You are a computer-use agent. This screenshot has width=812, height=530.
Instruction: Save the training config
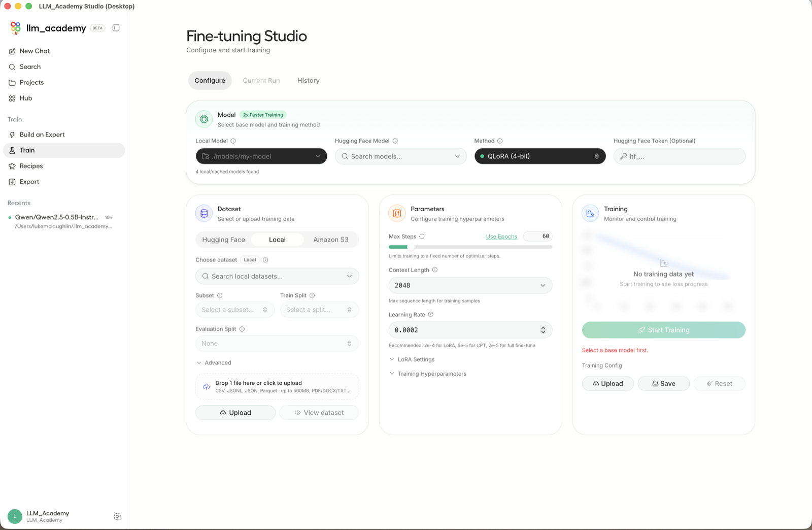[664, 384]
